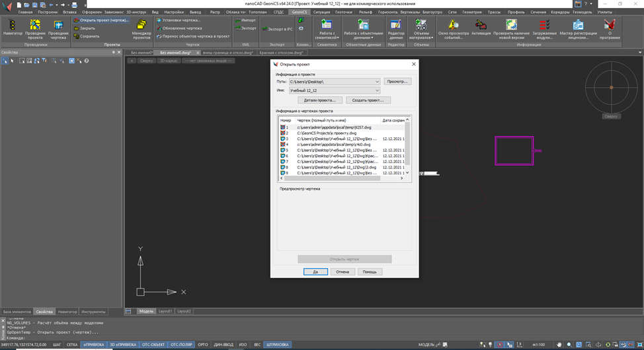This screenshot has width=644, height=350.
Task: Expand the document tabs list arrow
Action: click(x=639, y=53)
